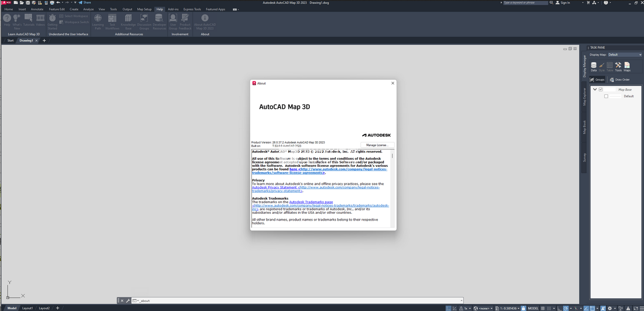Click the Manage License button

[378, 145]
